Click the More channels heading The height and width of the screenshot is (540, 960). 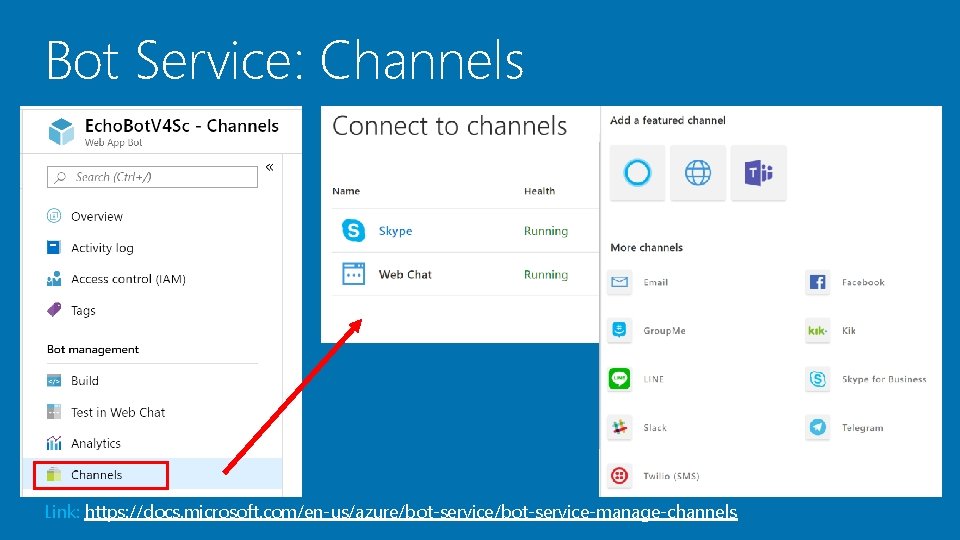pyautogui.click(x=646, y=247)
